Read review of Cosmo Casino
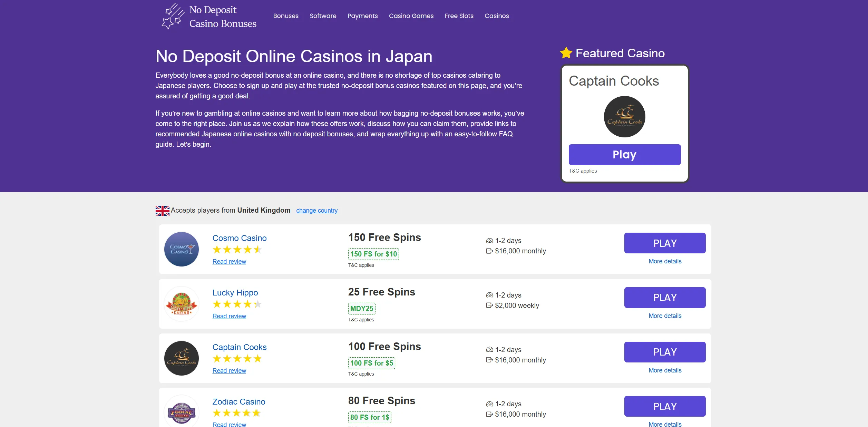 coord(229,262)
